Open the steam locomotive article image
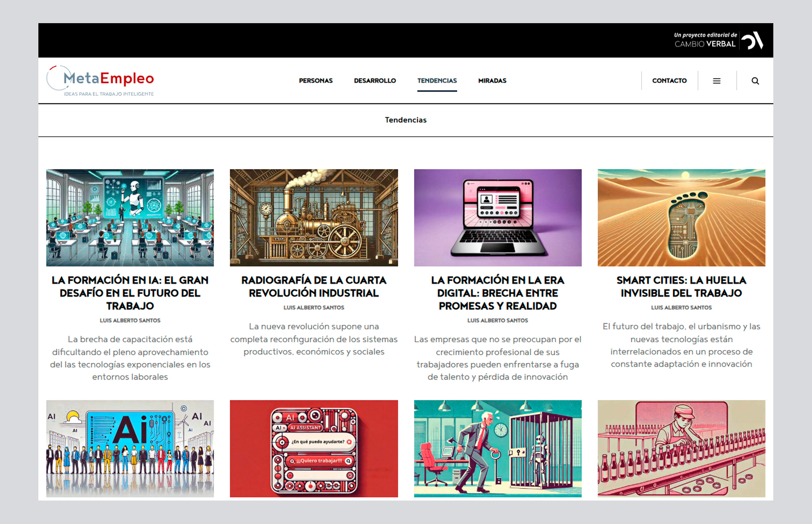The width and height of the screenshot is (812, 524). [314, 218]
